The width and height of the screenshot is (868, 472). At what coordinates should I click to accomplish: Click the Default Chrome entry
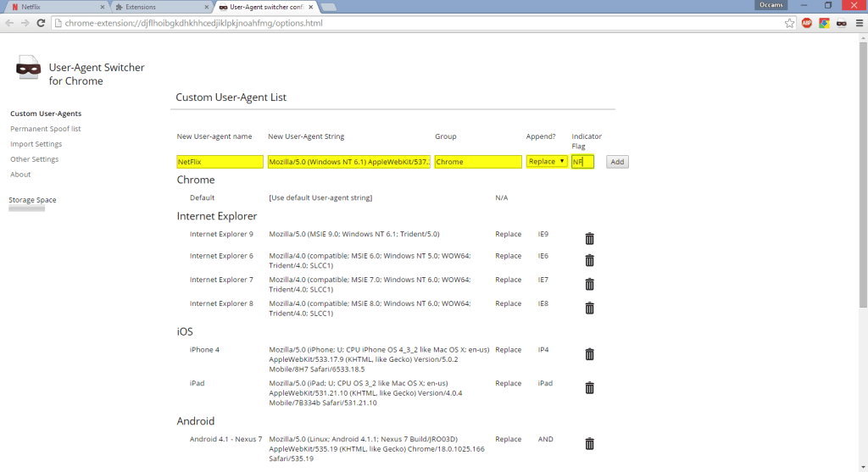pos(202,197)
